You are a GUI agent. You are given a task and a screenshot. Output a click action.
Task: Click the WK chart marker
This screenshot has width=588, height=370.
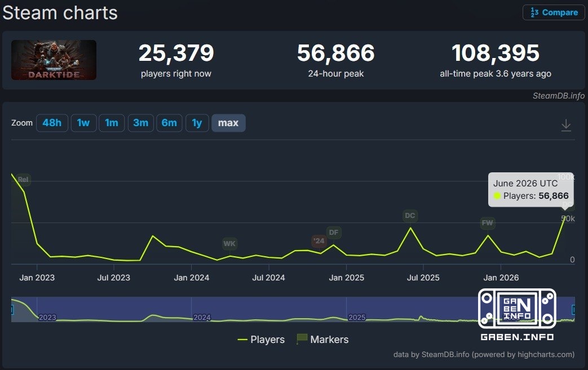tap(229, 244)
